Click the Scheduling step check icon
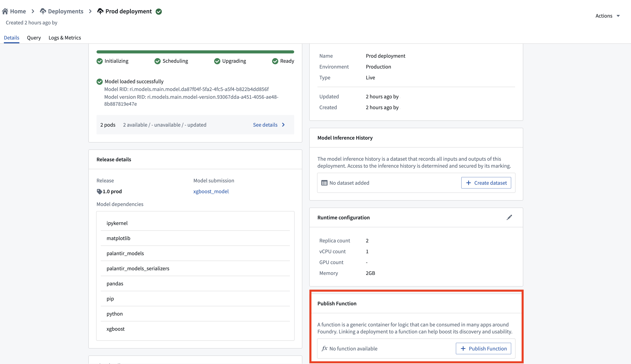 [x=157, y=61]
